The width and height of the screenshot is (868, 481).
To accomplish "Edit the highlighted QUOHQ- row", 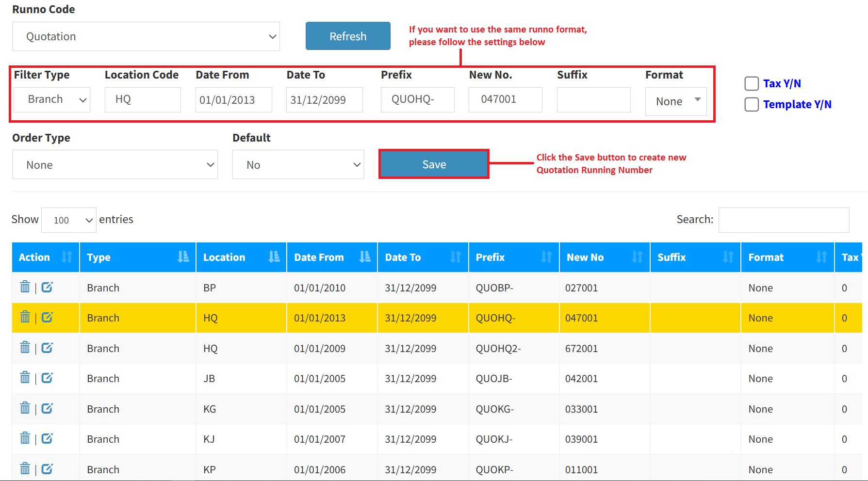I will click(47, 318).
